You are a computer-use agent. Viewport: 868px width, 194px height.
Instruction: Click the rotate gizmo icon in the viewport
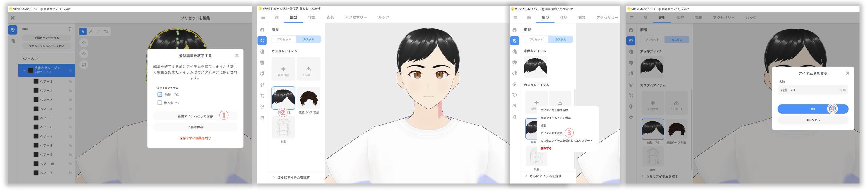pos(84,54)
